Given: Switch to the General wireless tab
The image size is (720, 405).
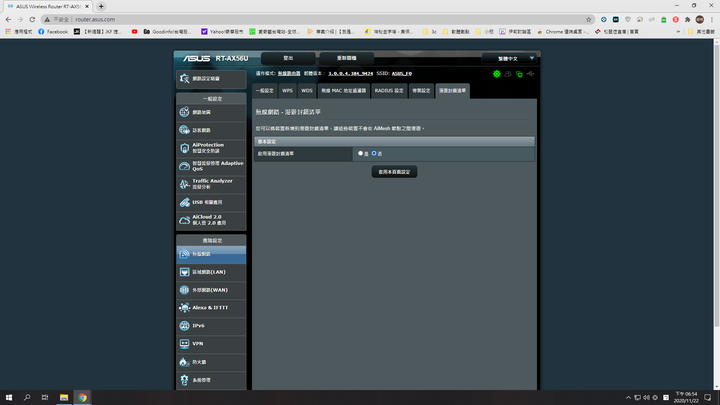Looking at the screenshot, I should (264, 91).
